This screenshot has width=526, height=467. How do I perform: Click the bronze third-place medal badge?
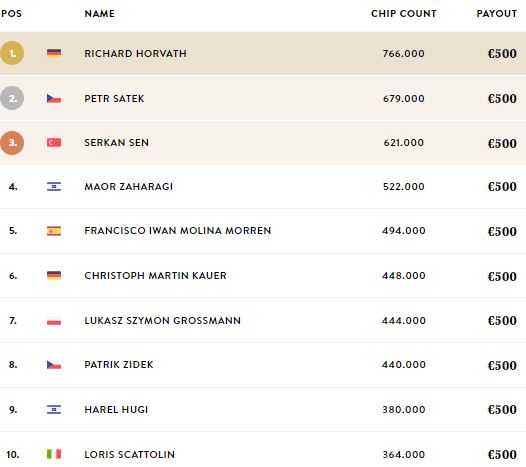pos(12,143)
